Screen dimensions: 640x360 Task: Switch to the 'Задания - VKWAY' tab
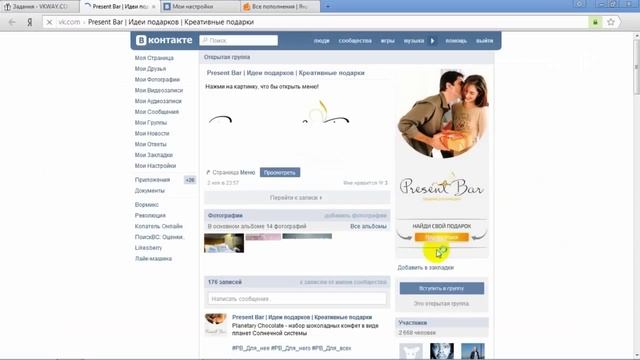click(40, 7)
